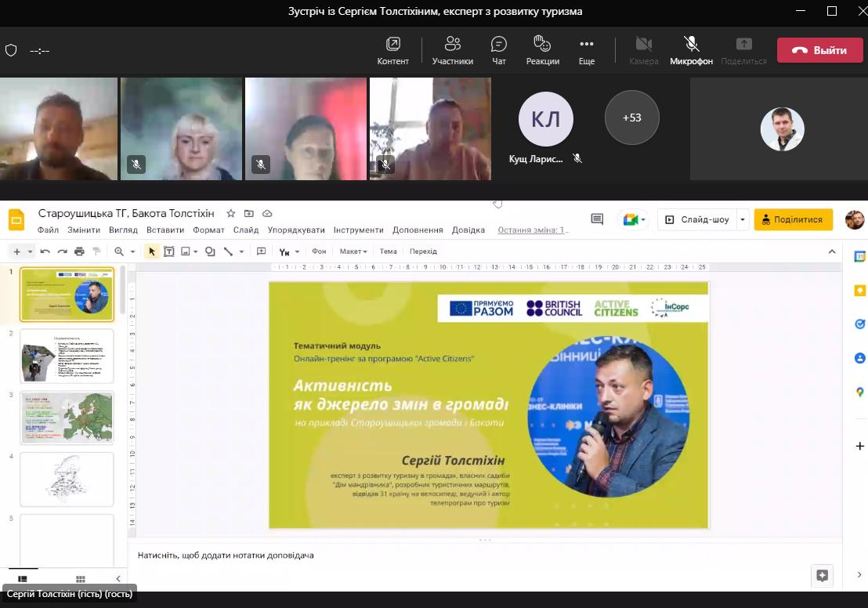868x608 pixels.
Task: Click the yellow Поділитися button
Action: [x=793, y=219]
